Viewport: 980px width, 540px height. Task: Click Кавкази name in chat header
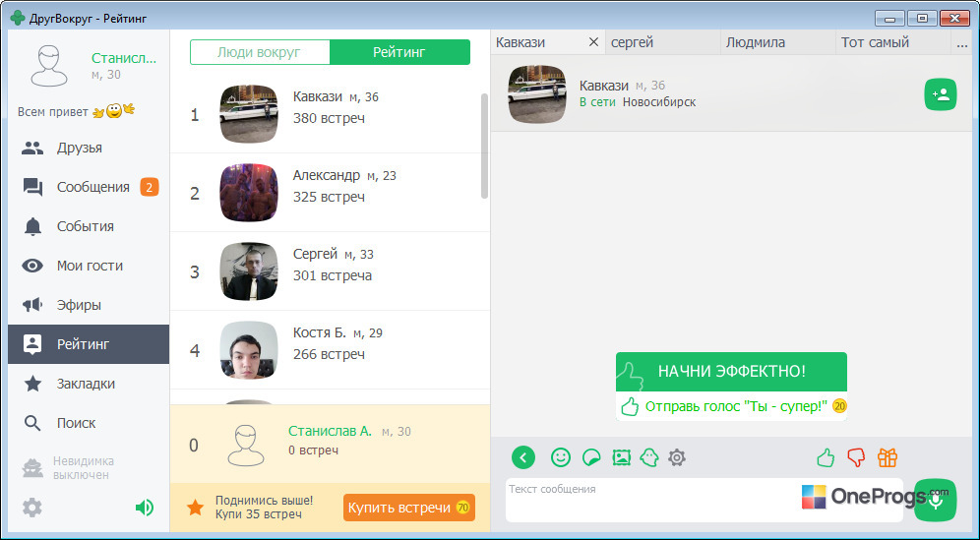tap(604, 86)
